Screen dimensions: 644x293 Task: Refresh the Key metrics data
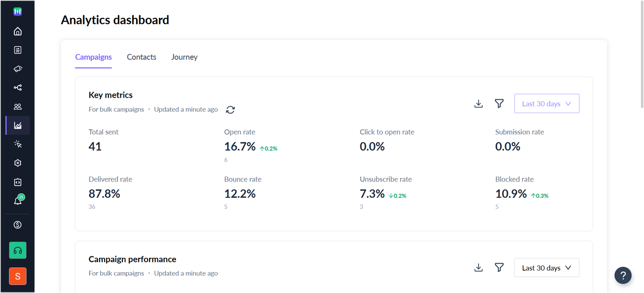[230, 110]
